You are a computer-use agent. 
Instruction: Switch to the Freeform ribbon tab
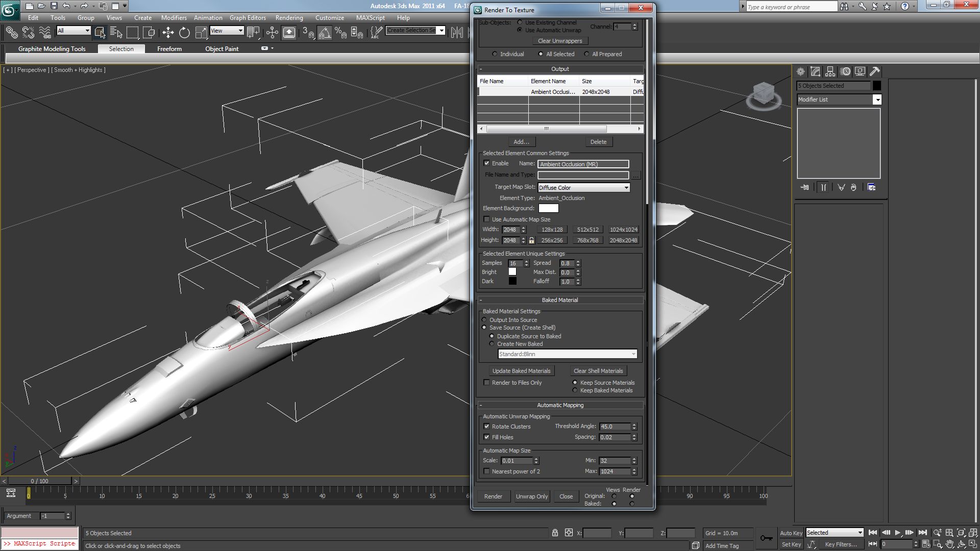[x=169, y=49]
